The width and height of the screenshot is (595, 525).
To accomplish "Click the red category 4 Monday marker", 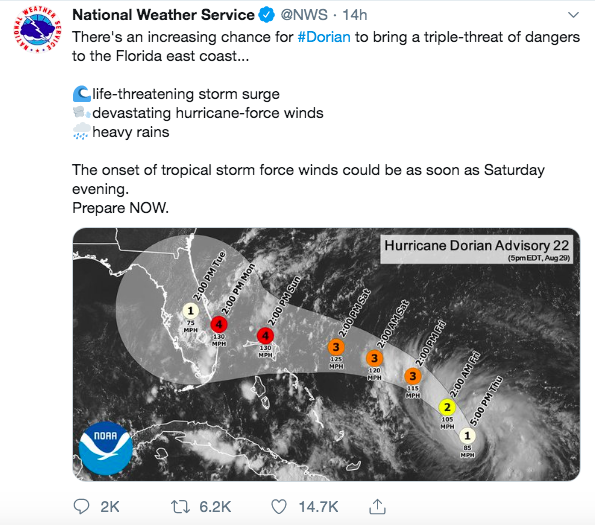I will (x=219, y=324).
